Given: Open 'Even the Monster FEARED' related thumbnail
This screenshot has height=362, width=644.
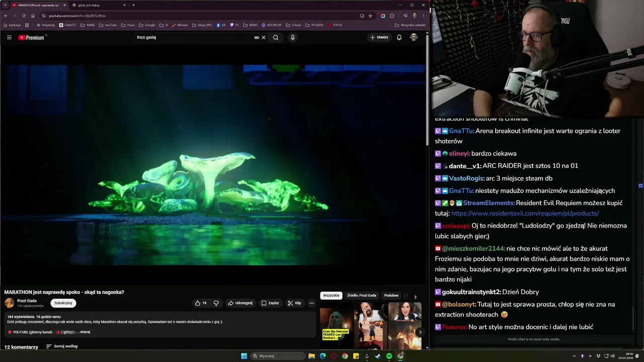Looking at the screenshot, I should point(336,329).
